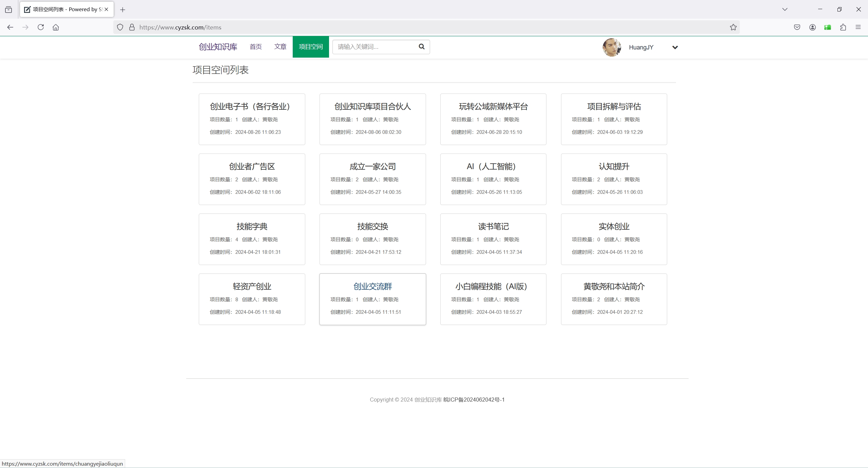Open 读书笔记 project space
Image resolution: width=868 pixels, height=468 pixels.
(493, 226)
